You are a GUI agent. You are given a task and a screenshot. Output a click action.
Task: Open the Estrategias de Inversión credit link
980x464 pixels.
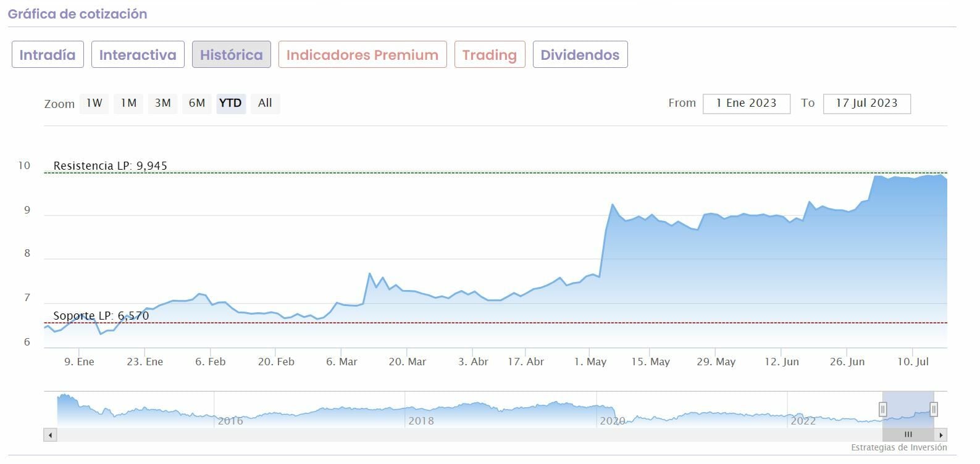click(898, 448)
